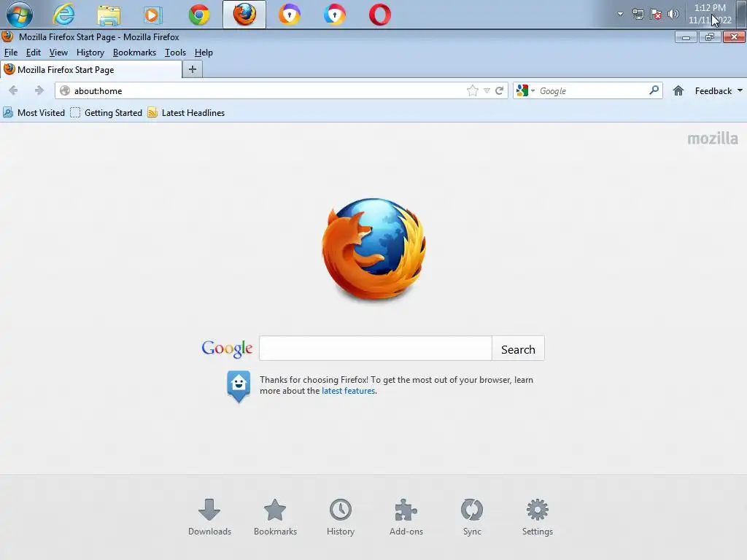Open the Bookmarks menu in menu bar

pyautogui.click(x=134, y=52)
